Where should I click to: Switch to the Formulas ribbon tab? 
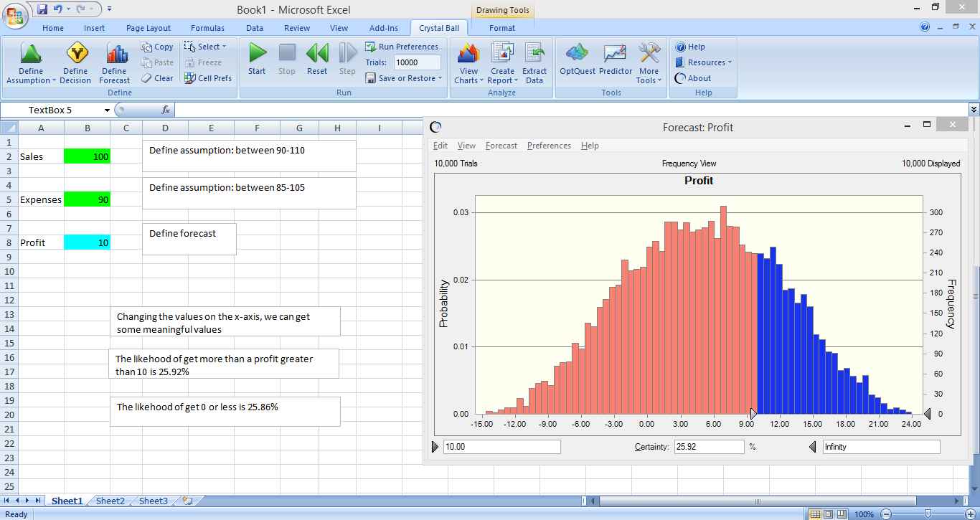click(x=207, y=28)
